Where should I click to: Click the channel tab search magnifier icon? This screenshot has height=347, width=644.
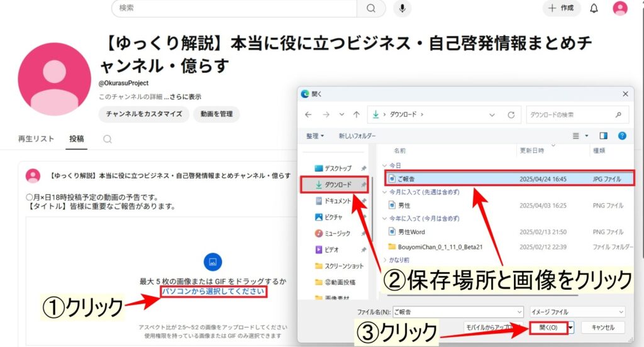click(x=107, y=139)
